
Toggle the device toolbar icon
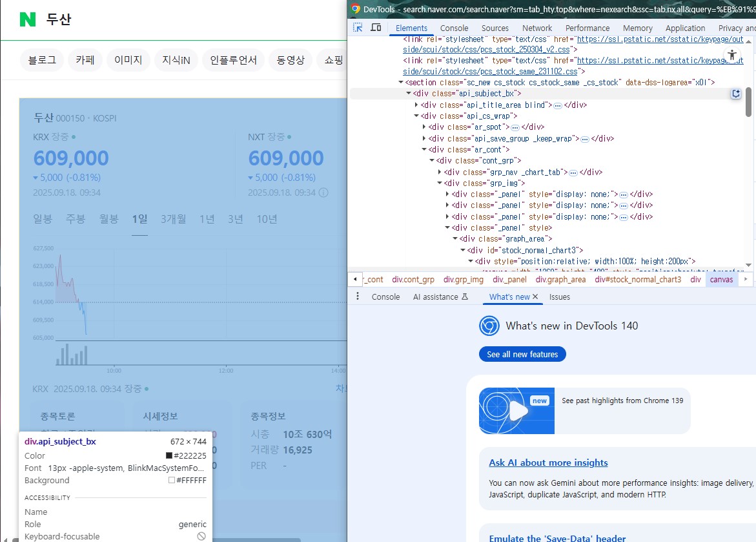(376, 28)
